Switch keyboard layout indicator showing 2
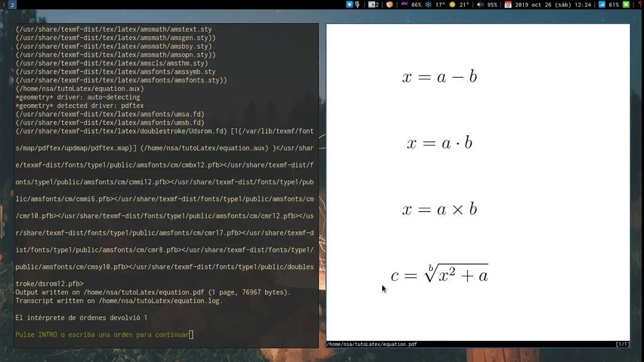The width and height of the screenshot is (644, 362). (x=372, y=5)
